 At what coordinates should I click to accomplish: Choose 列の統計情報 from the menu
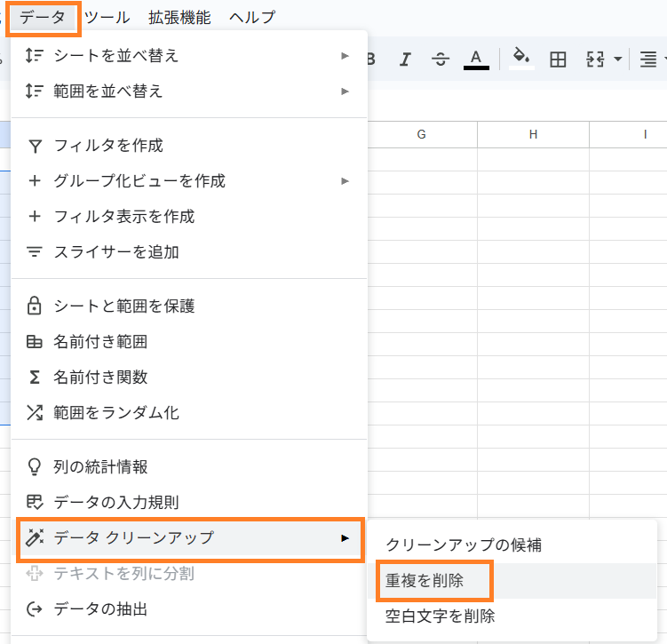point(189,466)
